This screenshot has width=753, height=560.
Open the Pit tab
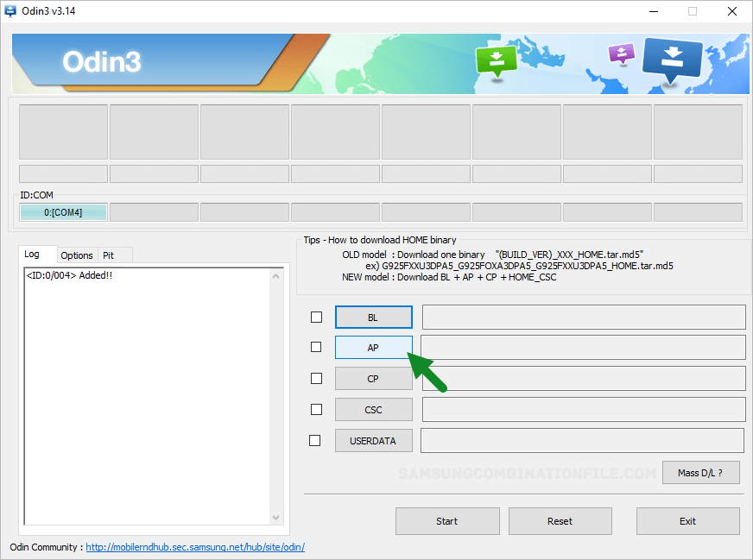click(x=114, y=255)
